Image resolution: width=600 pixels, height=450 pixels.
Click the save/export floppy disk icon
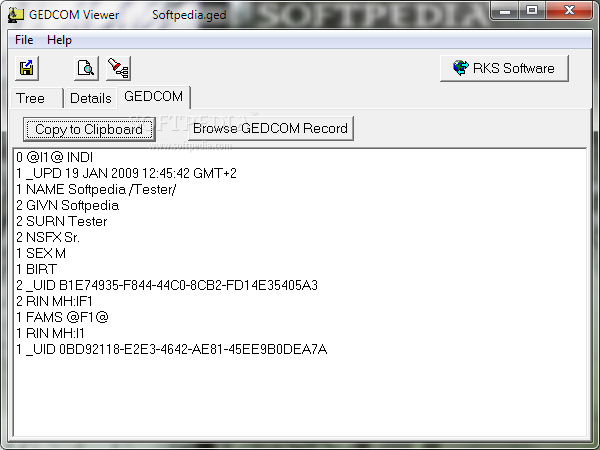pos(26,68)
